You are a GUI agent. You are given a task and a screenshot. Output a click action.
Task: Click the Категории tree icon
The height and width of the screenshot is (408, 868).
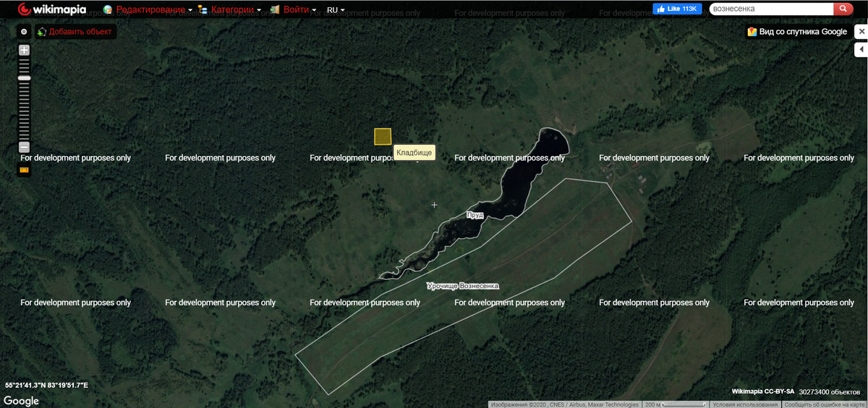tap(203, 10)
